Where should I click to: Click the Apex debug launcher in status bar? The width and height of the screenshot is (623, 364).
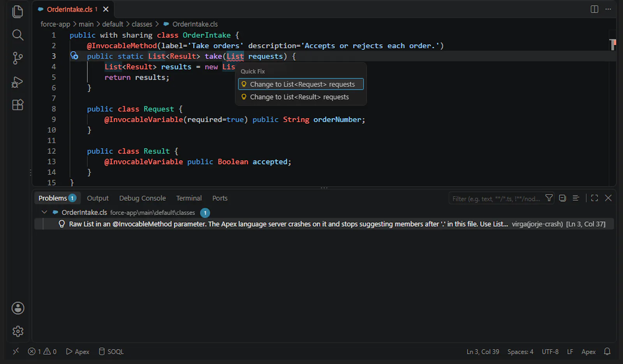[77, 352]
